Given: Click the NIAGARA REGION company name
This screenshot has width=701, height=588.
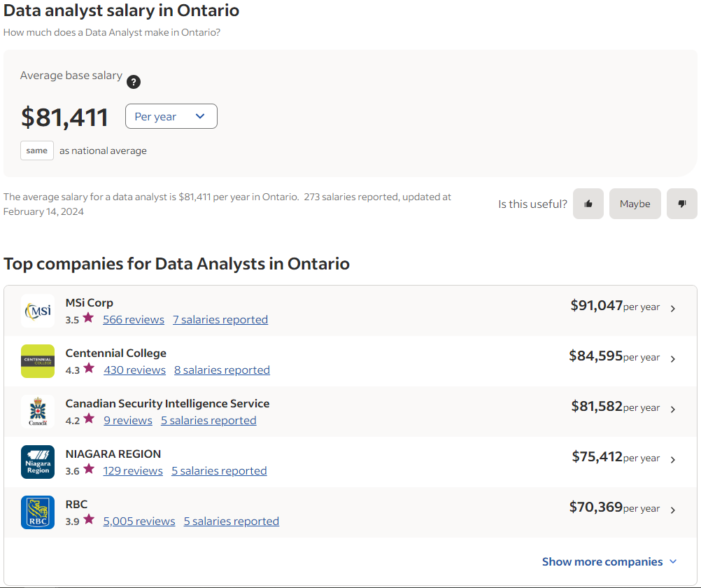Looking at the screenshot, I should [113, 454].
